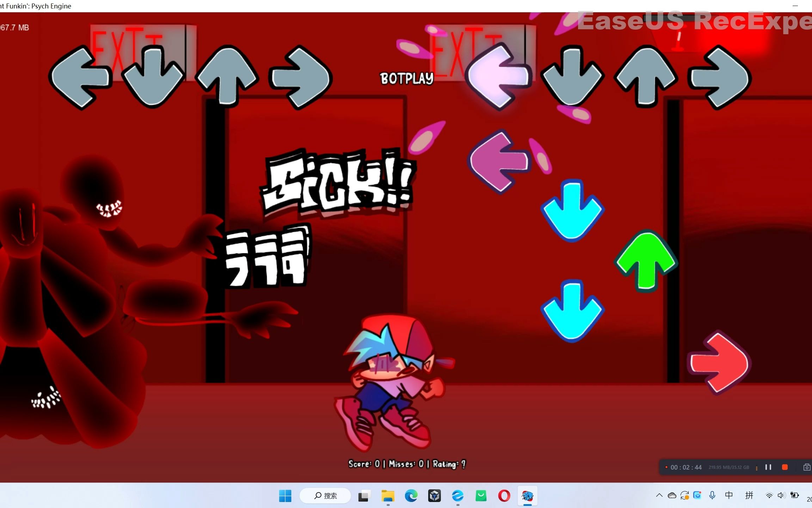Click the cyan down note nearest Boyfriend's head

point(572,311)
